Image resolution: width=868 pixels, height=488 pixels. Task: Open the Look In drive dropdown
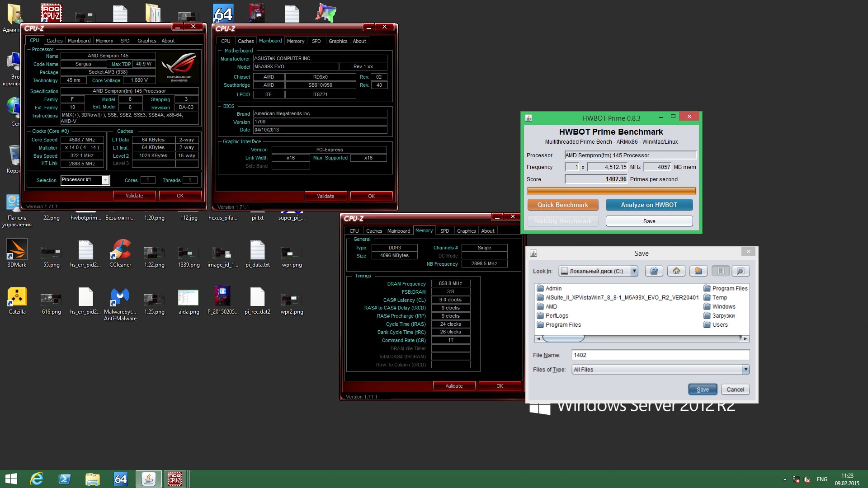[634, 271]
